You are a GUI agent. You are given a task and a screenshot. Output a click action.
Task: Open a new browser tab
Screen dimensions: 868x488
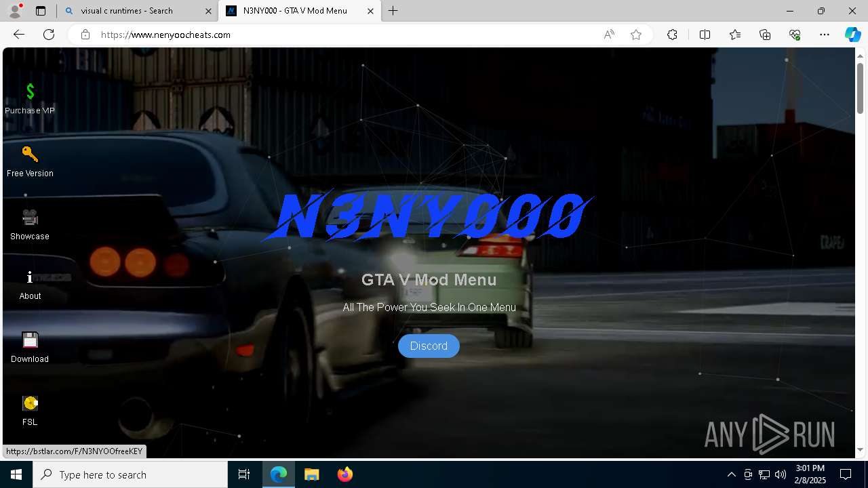pos(393,11)
